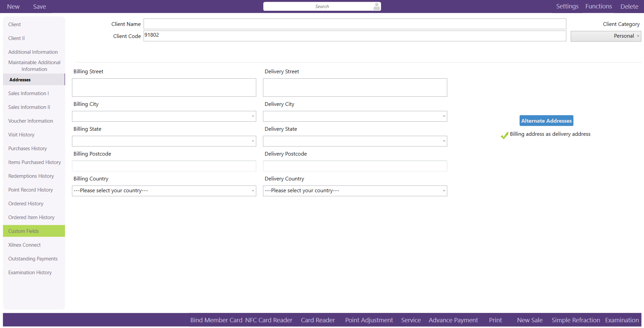Open Settings from the top bar

pyautogui.click(x=567, y=6)
